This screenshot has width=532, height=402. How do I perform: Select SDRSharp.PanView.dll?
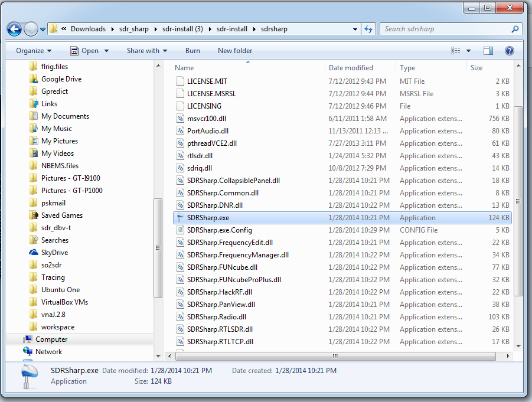pos(221,305)
